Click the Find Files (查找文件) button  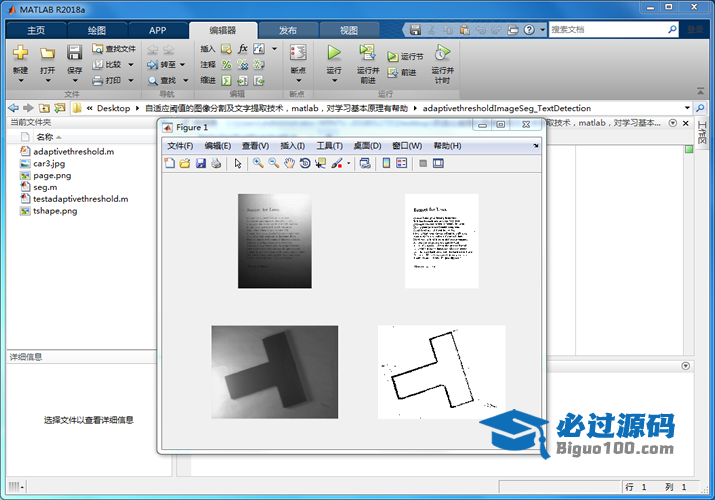[x=114, y=48]
